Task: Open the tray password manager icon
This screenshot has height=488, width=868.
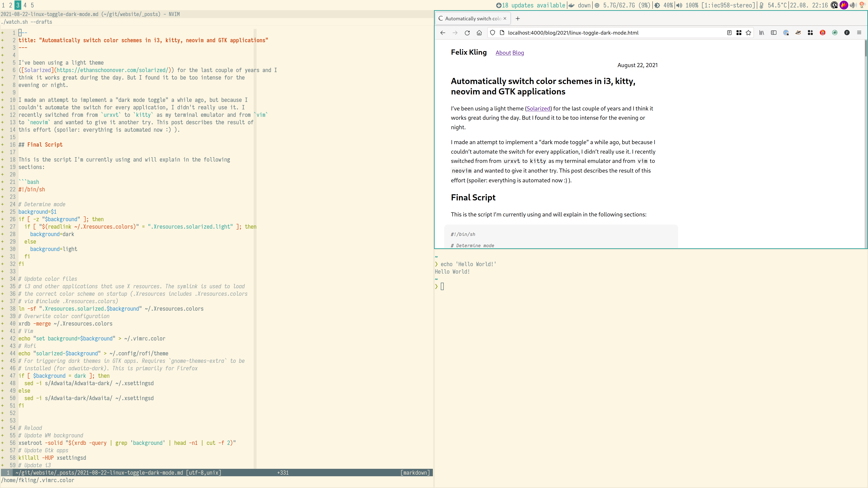Action: click(834, 5)
